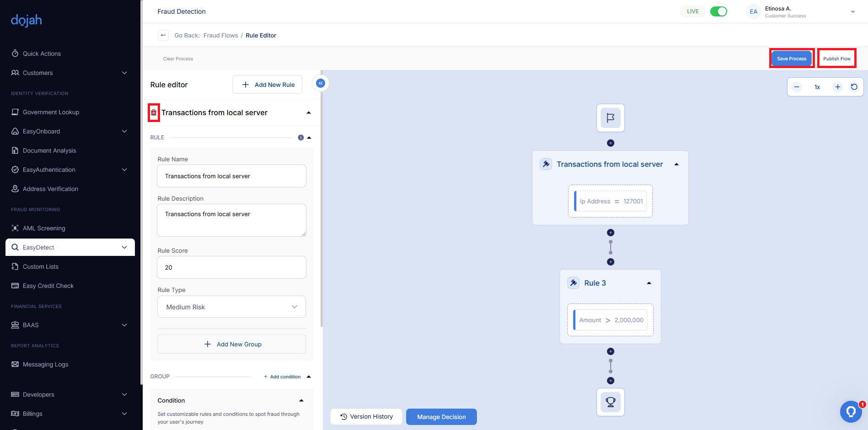This screenshot has width=868, height=430.
Task: Click Add New Group button
Action: coord(231,344)
